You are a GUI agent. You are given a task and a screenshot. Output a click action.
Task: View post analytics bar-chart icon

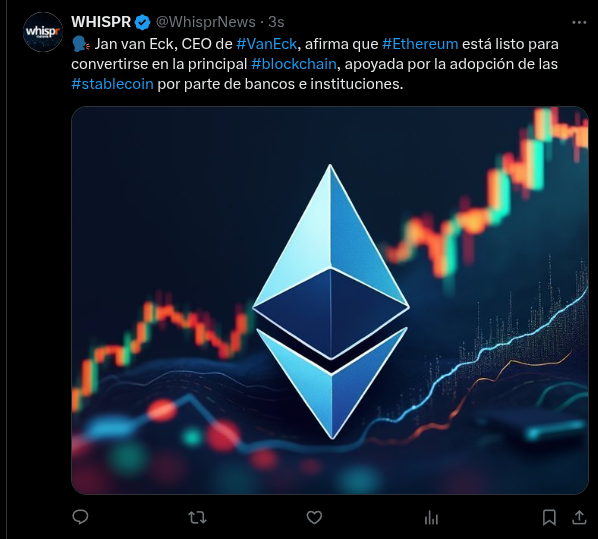(431, 518)
